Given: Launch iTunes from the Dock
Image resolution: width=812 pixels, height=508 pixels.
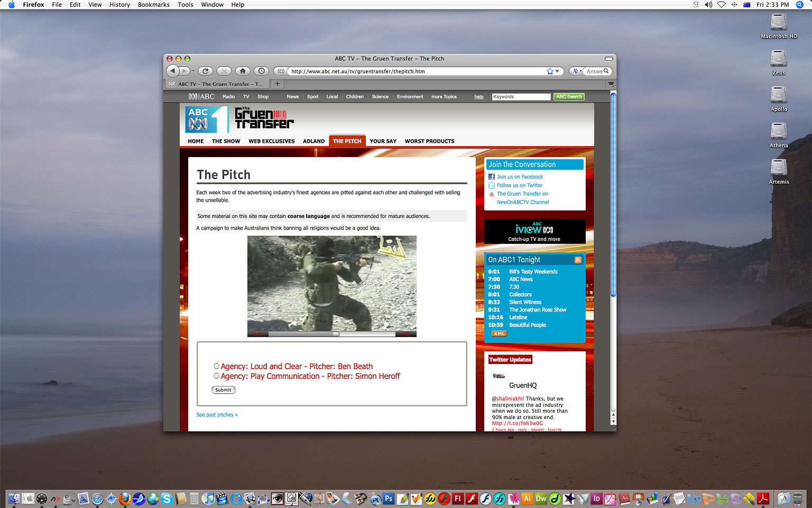Looking at the screenshot, I should click(x=208, y=498).
